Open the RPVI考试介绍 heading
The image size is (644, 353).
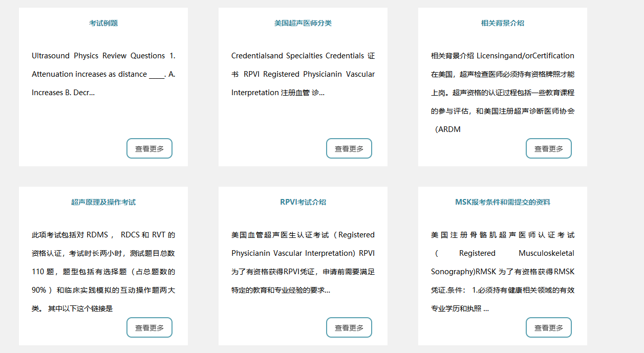click(303, 202)
